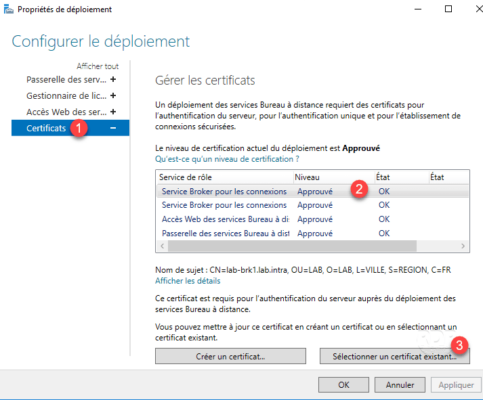Image resolution: width=483 pixels, height=400 pixels.
Task: Select the first Service Broker pour les connexions row
Action: click(x=312, y=191)
